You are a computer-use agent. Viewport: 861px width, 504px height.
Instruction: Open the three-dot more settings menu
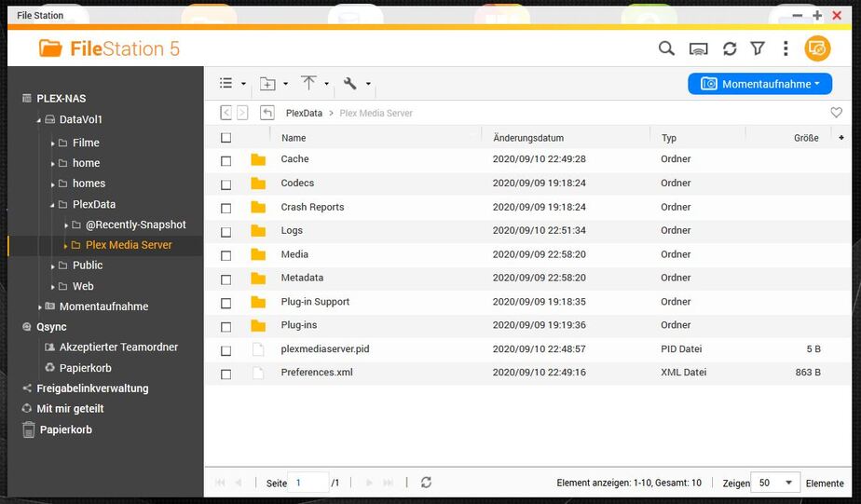[x=786, y=48]
